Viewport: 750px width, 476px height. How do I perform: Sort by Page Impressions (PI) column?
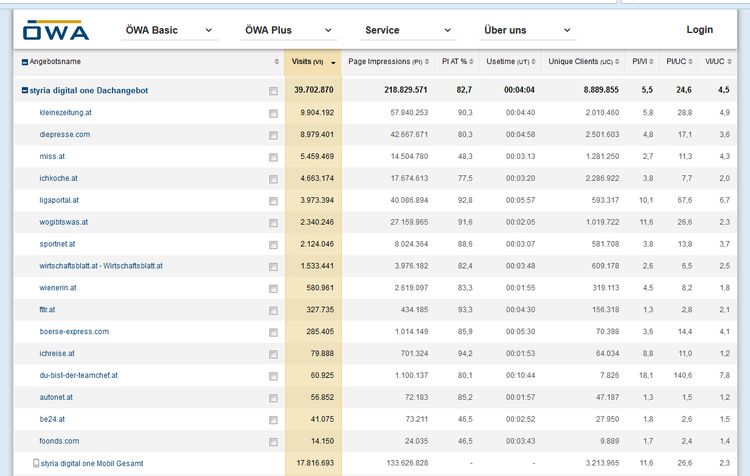[x=388, y=62]
